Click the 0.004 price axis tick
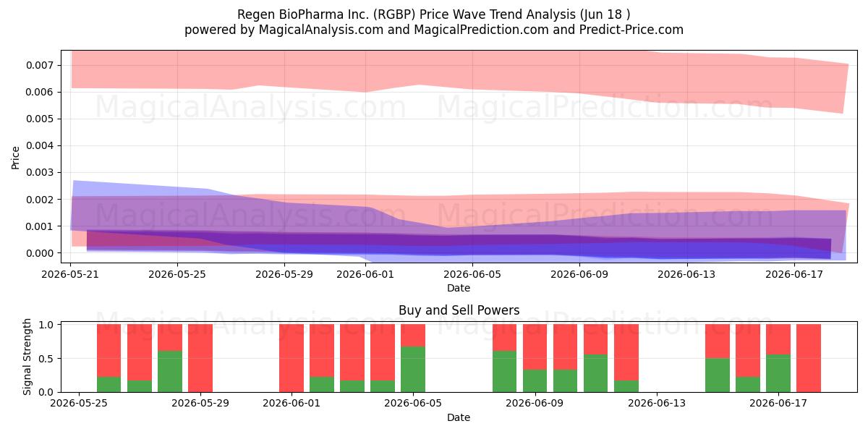Viewport: 868px width, 434px height. coord(40,145)
